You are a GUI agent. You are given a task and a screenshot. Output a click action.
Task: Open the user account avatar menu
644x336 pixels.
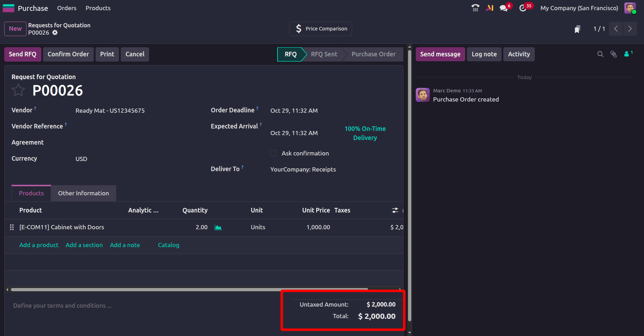[630, 8]
